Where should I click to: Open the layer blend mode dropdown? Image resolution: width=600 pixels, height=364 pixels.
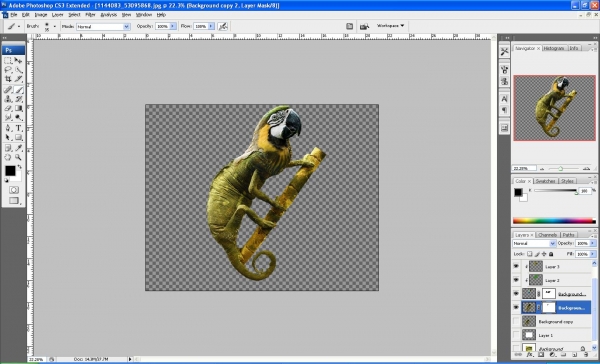click(x=534, y=243)
